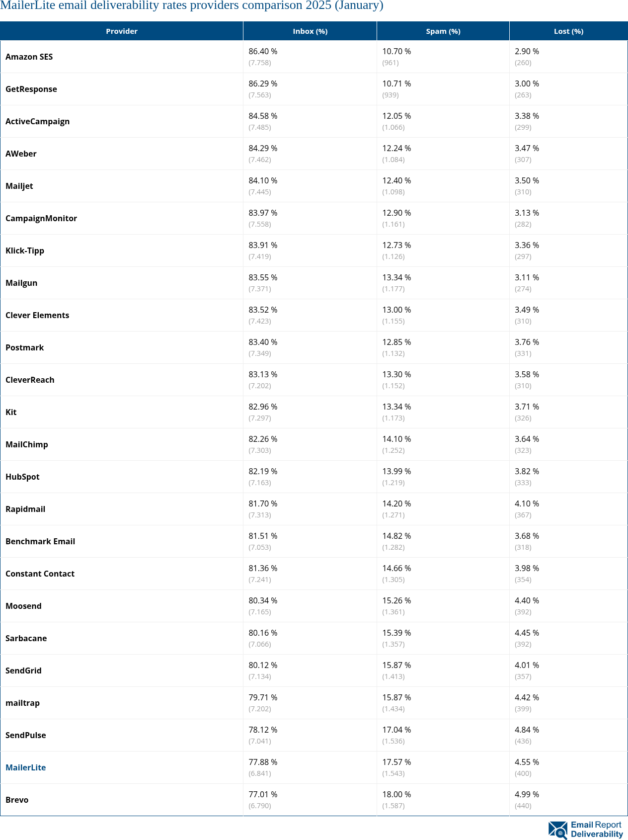Select the Mailjet provider name
628x840 pixels.
point(19,186)
